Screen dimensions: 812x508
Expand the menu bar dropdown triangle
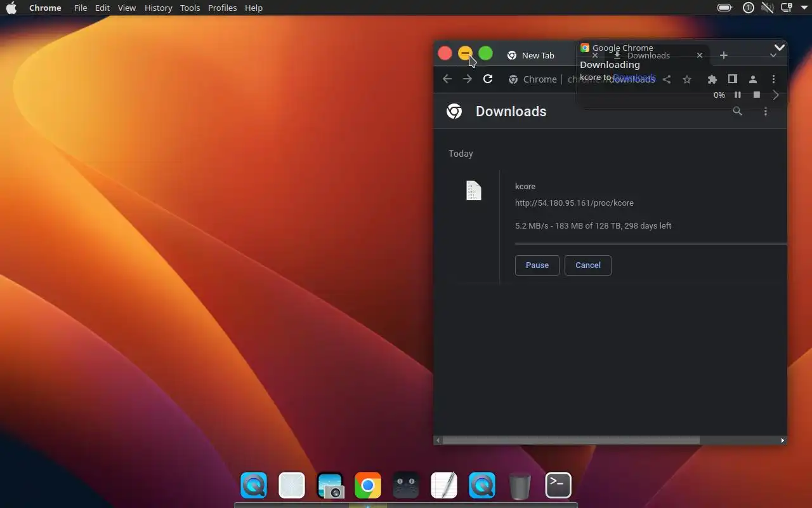click(x=803, y=8)
